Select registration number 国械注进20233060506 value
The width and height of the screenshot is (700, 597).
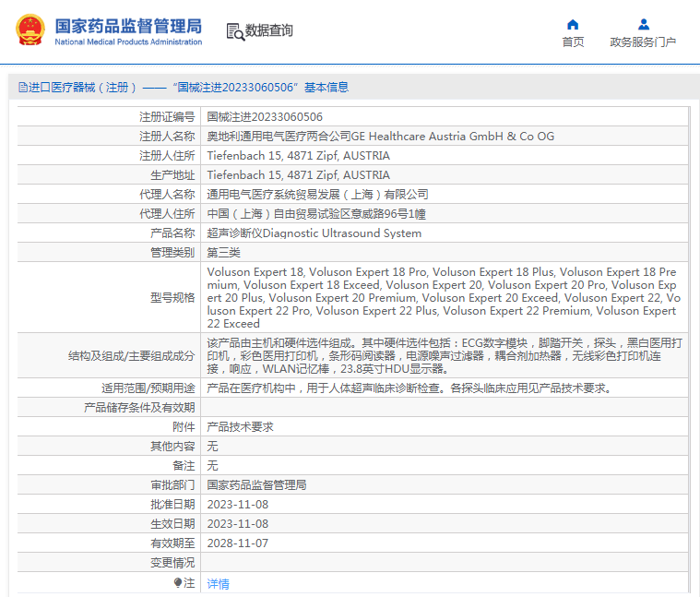point(265,117)
